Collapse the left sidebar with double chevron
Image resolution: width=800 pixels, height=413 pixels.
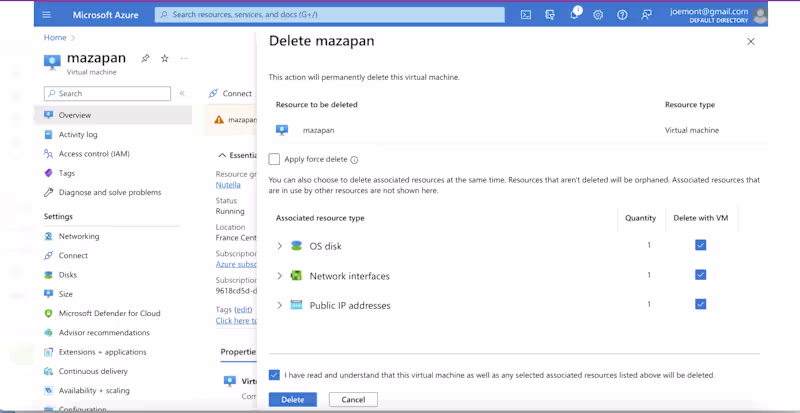(182, 93)
